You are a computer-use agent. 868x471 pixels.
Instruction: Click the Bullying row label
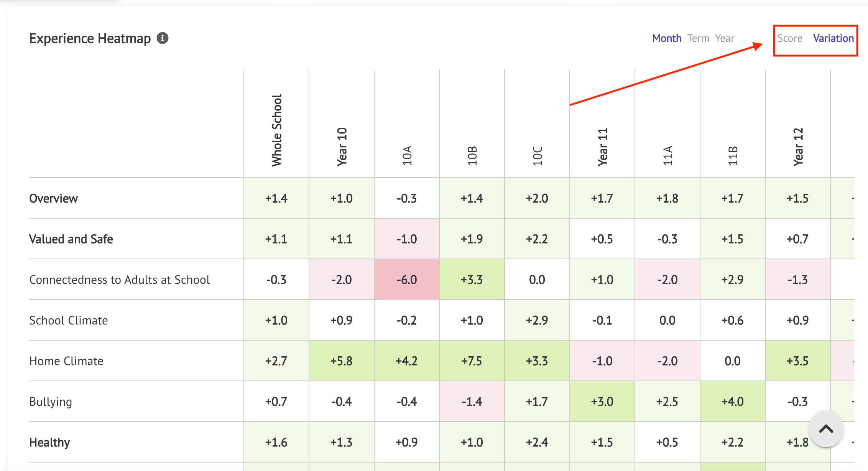click(x=51, y=402)
